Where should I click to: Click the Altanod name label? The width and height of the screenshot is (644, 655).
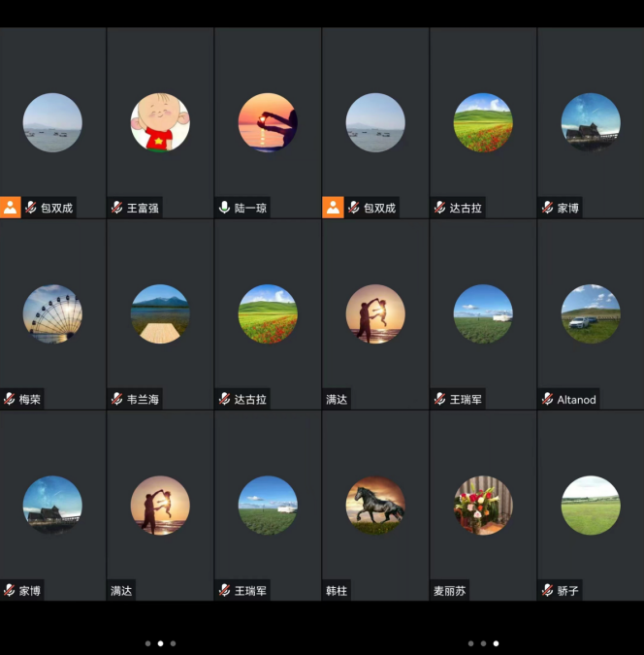coord(576,399)
